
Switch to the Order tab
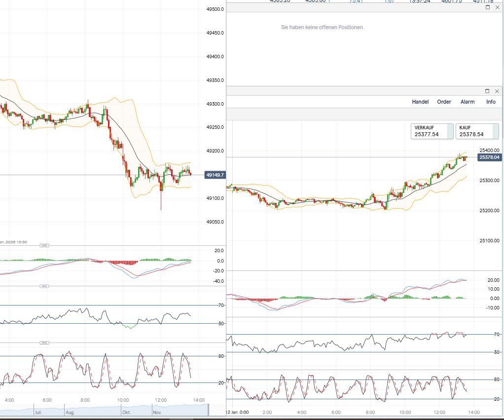click(444, 102)
